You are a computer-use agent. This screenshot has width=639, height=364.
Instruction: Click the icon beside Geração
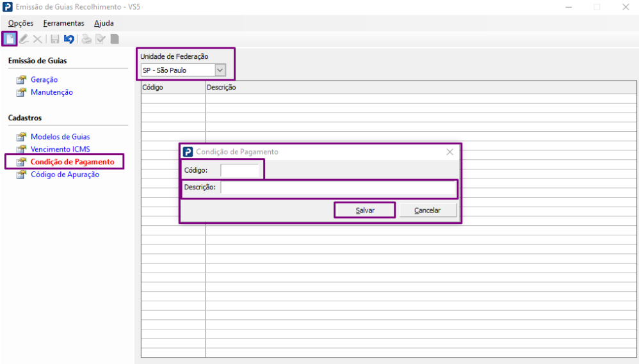tap(21, 80)
